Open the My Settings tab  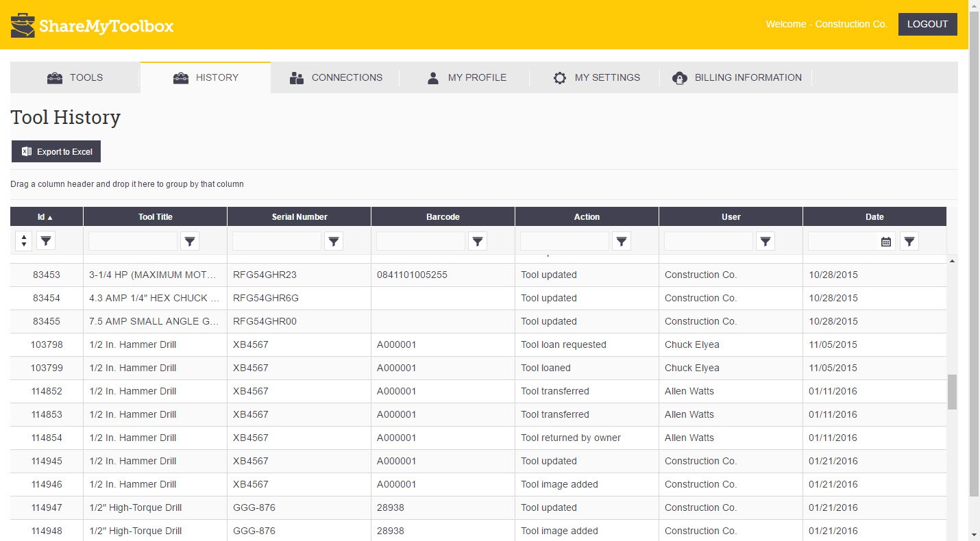[x=596, y=77]
